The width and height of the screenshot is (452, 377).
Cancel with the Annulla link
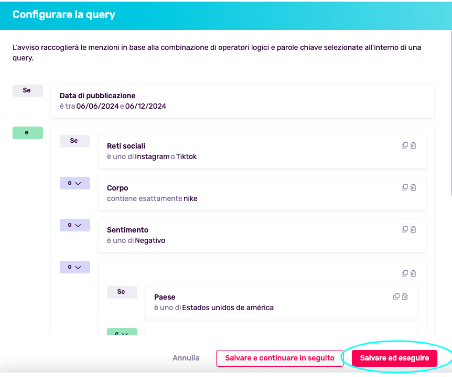pyautogui.click(x=186, y=358)
